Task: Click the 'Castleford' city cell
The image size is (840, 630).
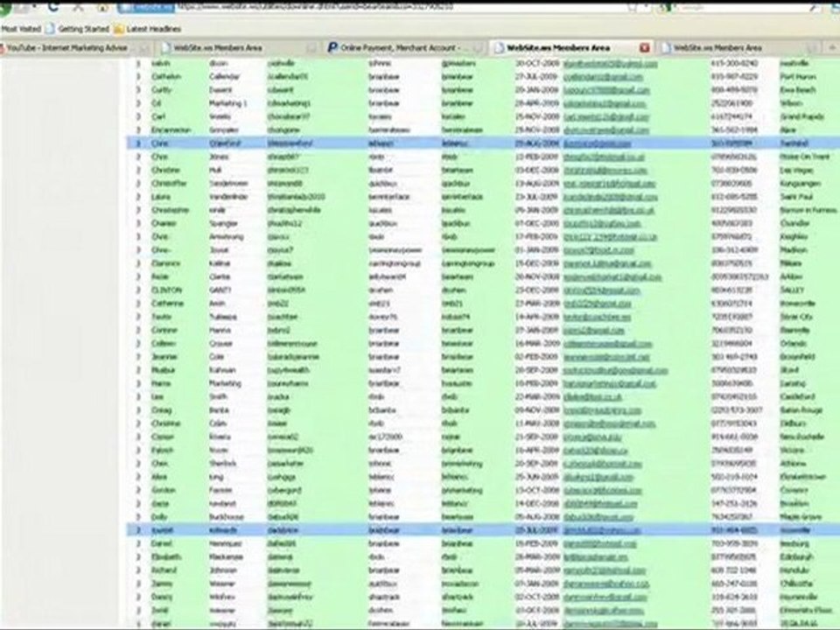Action: tap(798, 397)
